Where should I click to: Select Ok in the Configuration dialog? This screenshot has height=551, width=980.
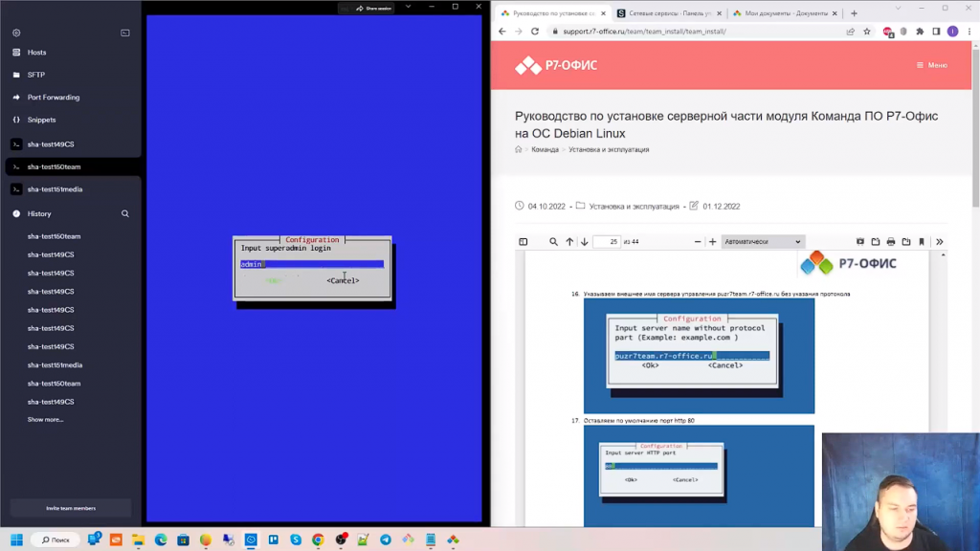pyautogui.click(x=274, y=280)
